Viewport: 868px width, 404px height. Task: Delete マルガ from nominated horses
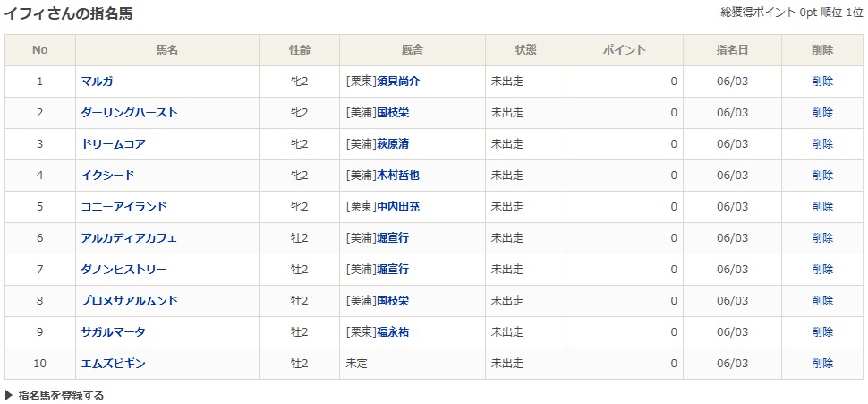point(822,82)
